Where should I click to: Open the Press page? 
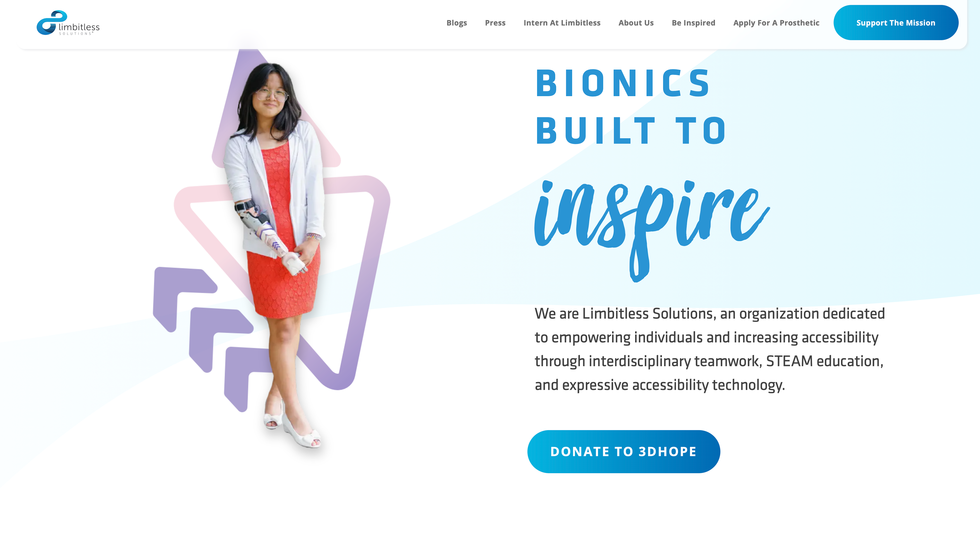495,23
